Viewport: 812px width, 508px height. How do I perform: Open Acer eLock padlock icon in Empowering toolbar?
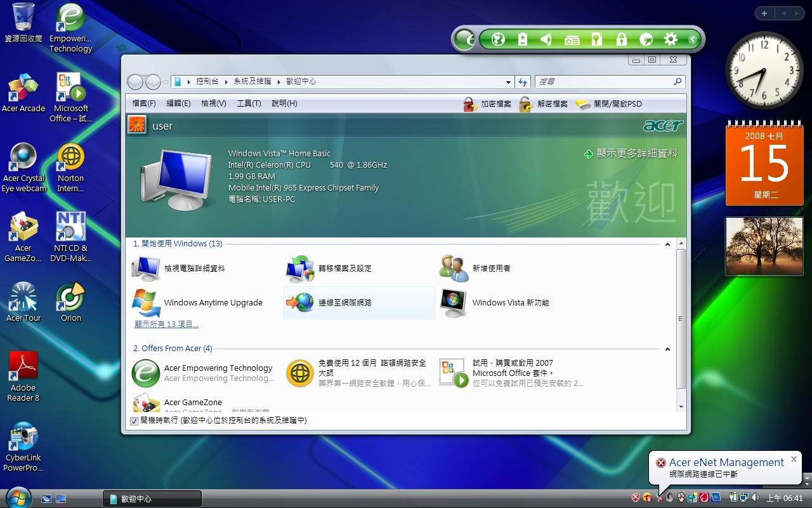coord(621,39)
